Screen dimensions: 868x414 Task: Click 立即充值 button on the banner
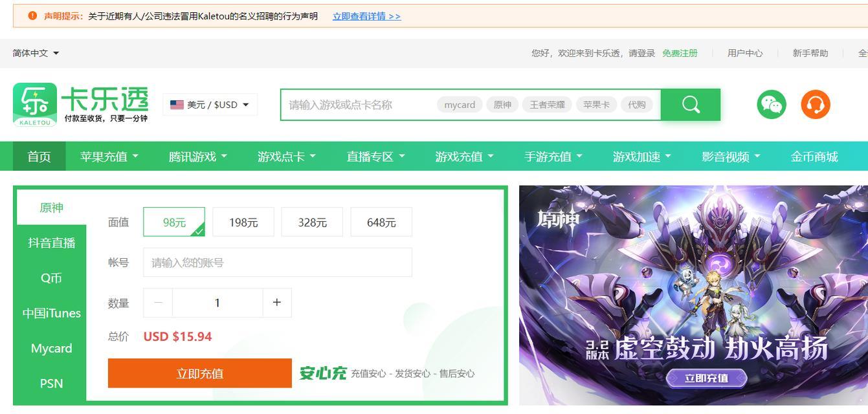coord(706,378)
